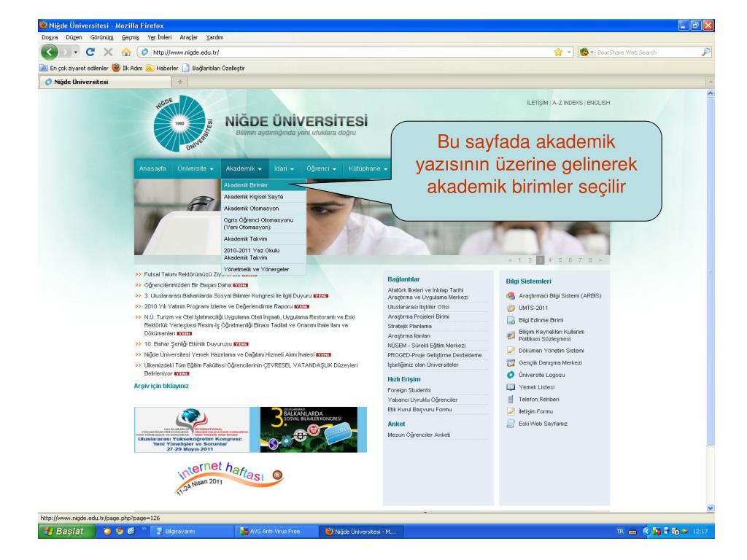Click the browser Back arrow button
Screen dimensions: 747x560
pyautogui.click(x=49, y=52)
